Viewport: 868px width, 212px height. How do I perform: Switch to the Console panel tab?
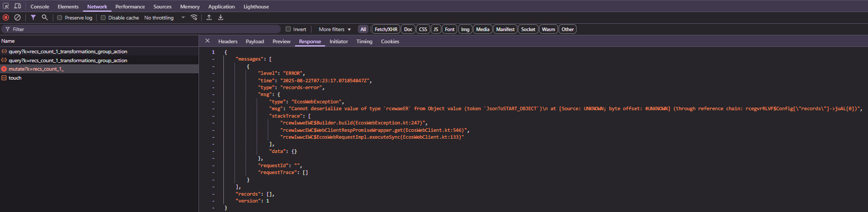(x=40, y=7)
